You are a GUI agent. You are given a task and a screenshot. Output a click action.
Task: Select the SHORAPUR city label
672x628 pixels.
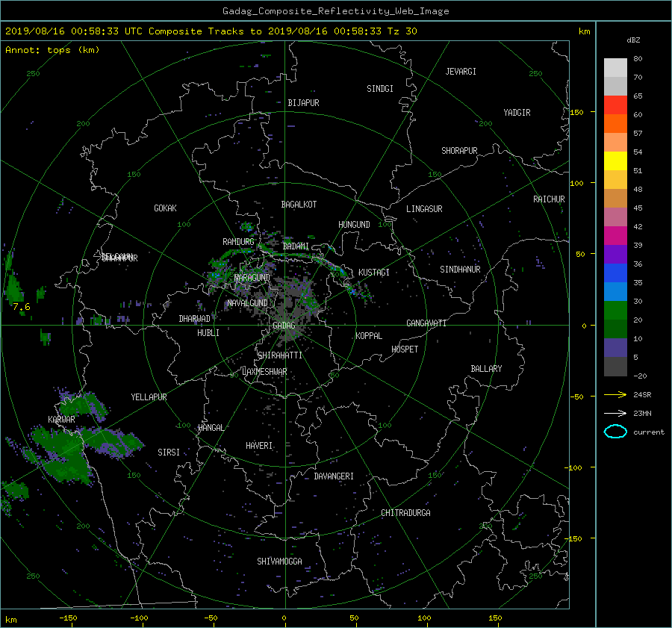459,150
